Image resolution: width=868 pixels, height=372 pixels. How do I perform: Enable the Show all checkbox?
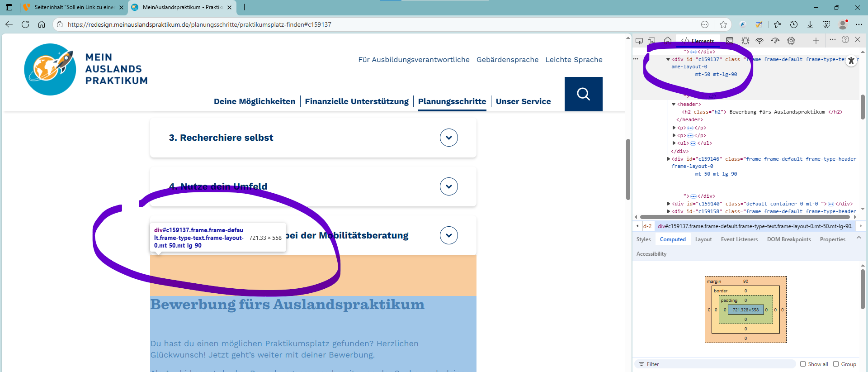803,364
